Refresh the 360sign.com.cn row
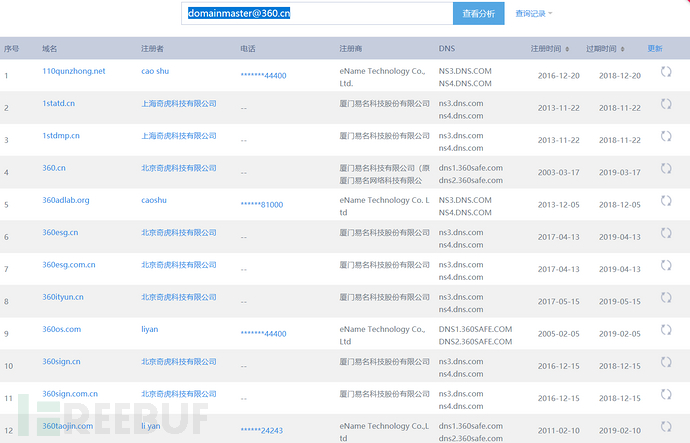Image resolution: width=690 pixels, height=443 pixels. 666,394
